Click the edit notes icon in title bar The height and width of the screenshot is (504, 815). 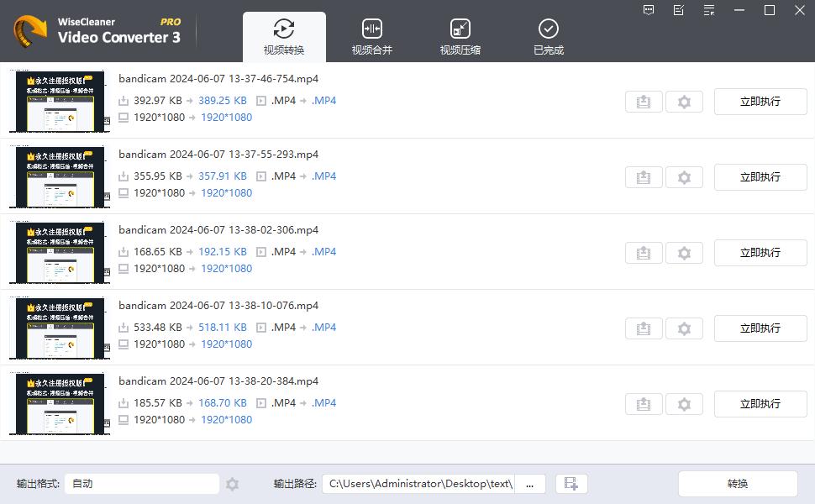pos(678,10)
